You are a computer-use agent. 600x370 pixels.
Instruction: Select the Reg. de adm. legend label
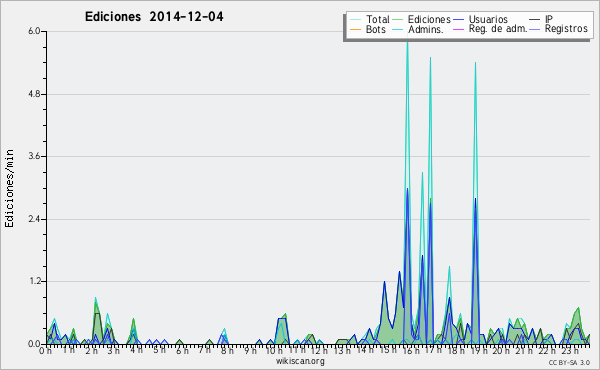pyautogui.click(x=498, y=29)
